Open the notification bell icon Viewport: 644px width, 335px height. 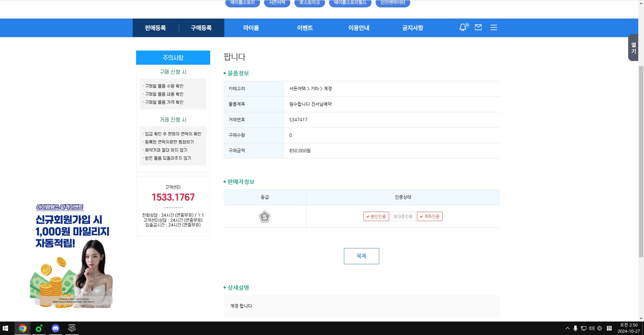click(463, 28)
